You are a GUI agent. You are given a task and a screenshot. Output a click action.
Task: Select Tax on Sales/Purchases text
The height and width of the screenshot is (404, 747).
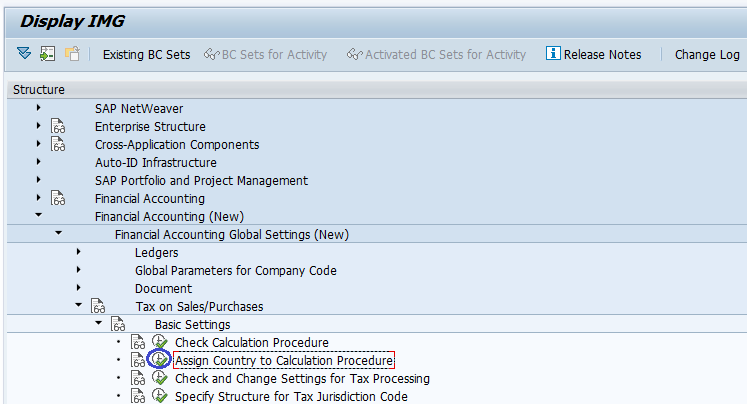coord(199,307)
